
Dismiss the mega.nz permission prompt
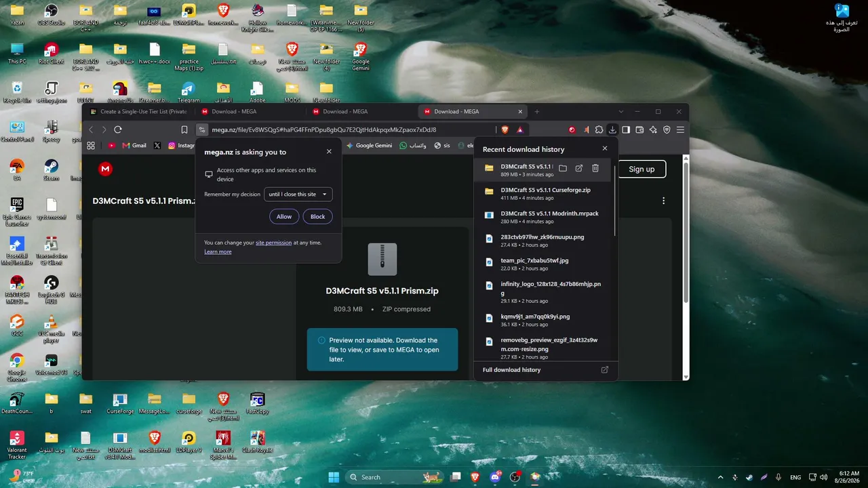[x=329, y=151]
